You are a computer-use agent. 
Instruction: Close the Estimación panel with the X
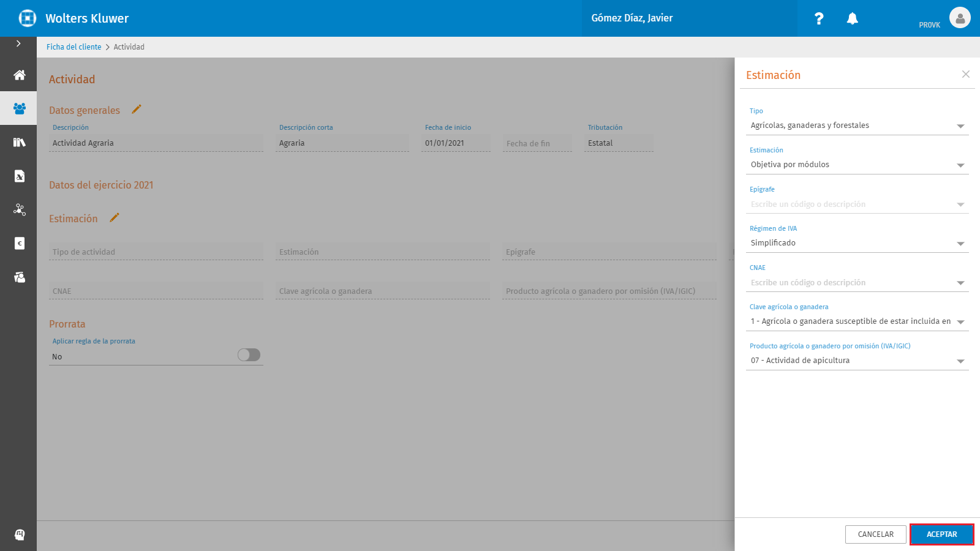966,74
